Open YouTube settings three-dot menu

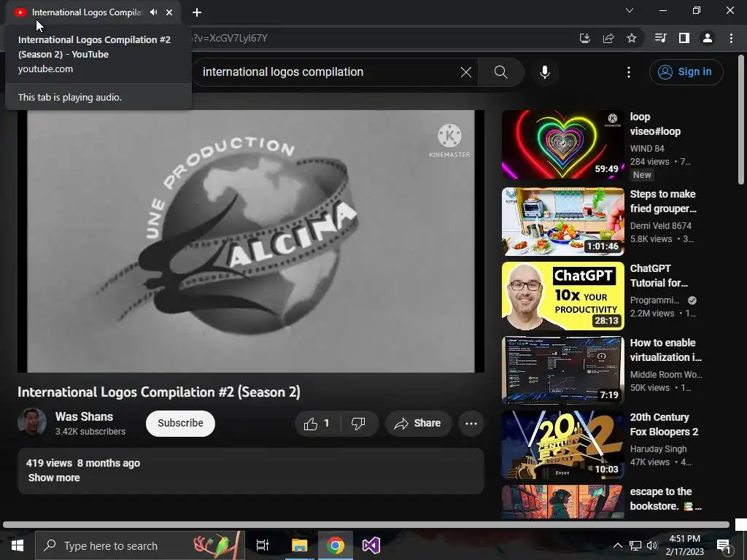pos(629,72)
